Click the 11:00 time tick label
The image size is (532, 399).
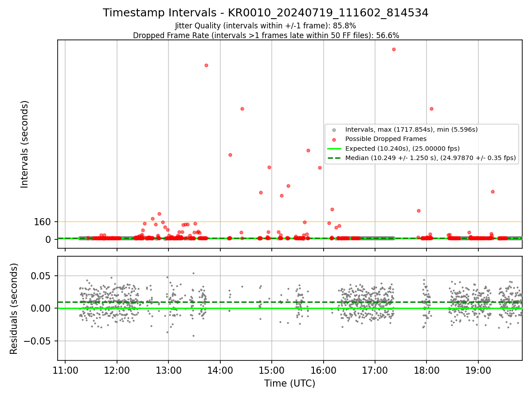point(65,370)
